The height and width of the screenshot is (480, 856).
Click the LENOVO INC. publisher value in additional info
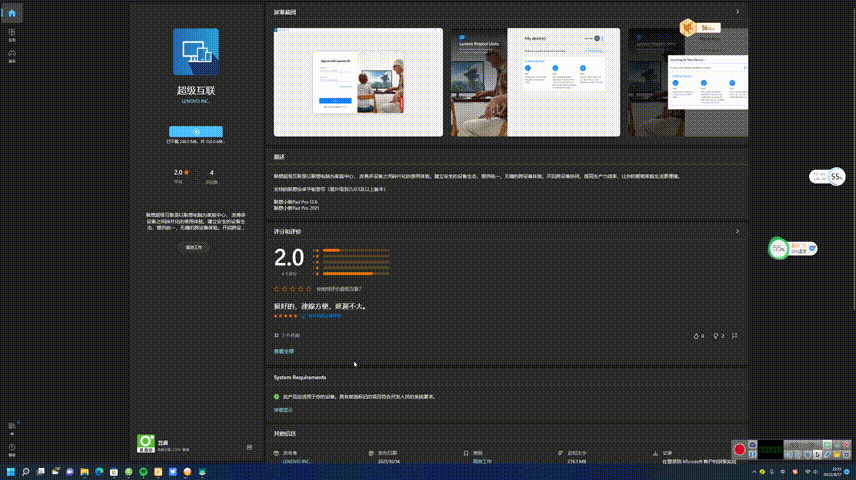pos(296,461)
